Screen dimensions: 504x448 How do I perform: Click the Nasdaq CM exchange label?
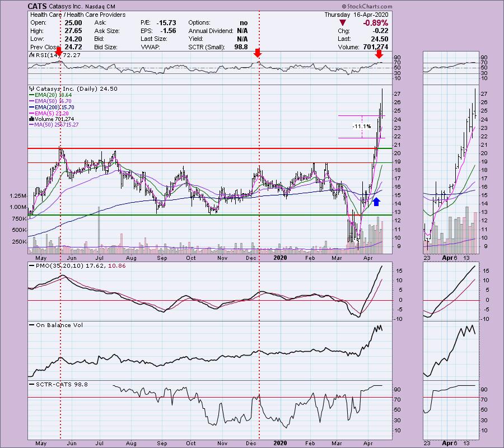[x=100, y=6]
